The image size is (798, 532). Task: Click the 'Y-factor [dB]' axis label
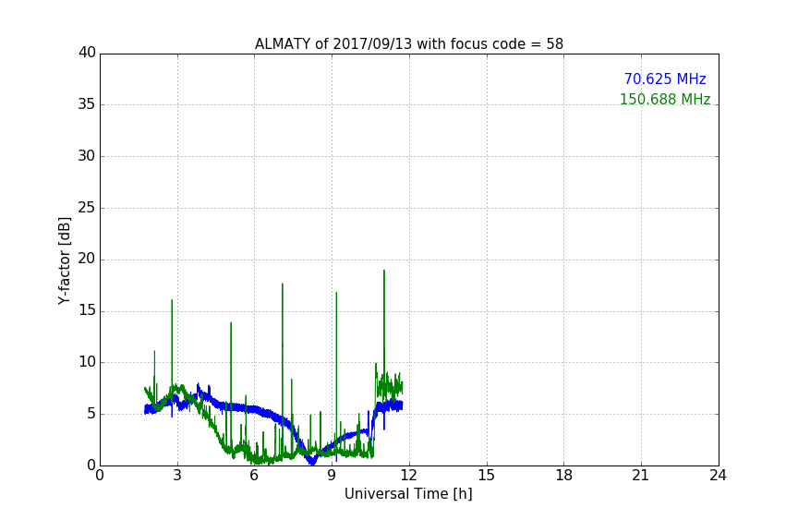pos(64,260)
